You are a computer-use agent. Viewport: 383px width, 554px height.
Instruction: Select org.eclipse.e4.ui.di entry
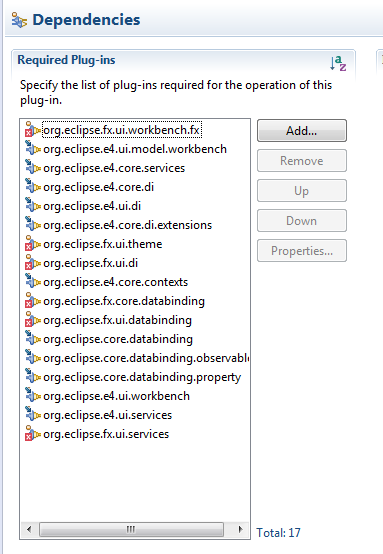pyautogui.click(x=92, y=206)
